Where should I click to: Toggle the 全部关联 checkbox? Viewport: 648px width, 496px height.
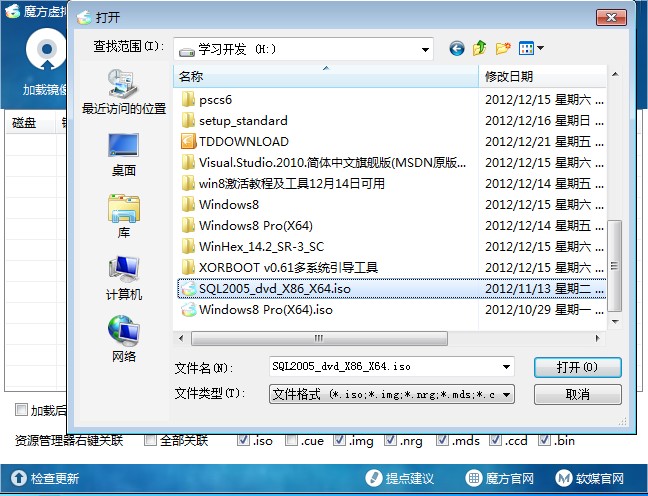(150, 441)
